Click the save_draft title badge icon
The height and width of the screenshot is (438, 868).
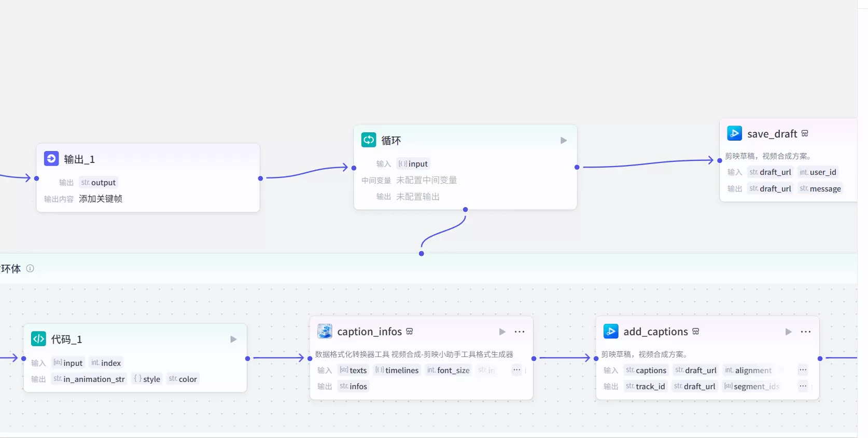tap(805, 133)
